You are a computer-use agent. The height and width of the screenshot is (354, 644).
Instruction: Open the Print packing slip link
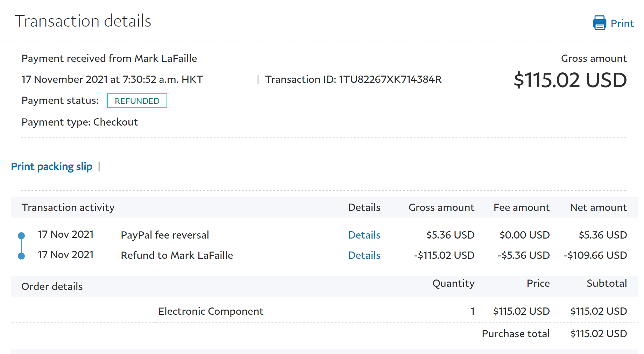pyautogui.click(x=51, y=167)
